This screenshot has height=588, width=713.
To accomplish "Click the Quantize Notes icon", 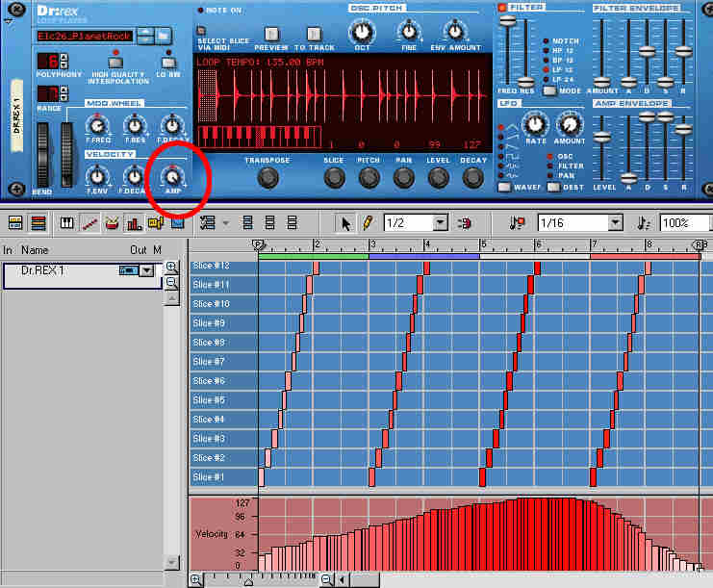I will (x=517, y=223).
